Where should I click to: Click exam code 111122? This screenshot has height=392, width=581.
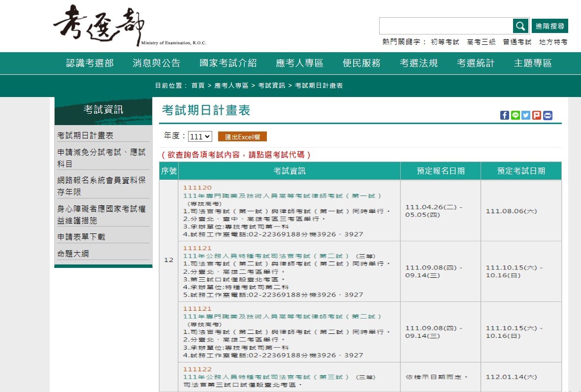[197, 369]
